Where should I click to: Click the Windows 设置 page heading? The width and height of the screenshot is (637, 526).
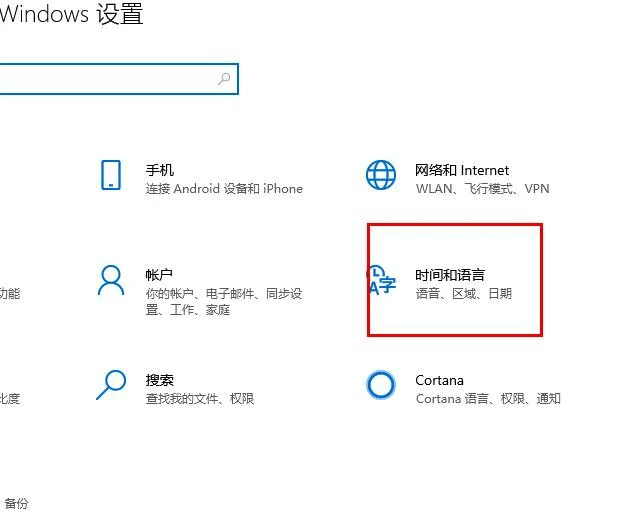coord(72,13)
